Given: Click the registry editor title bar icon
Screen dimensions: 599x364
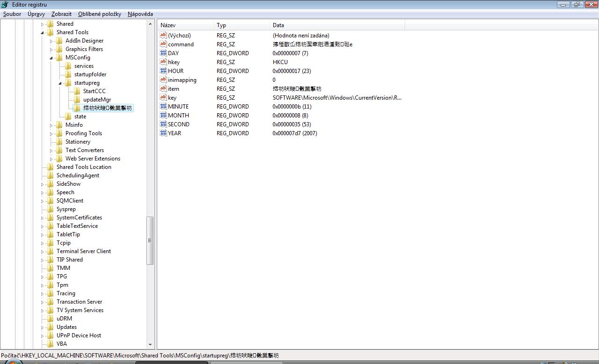Looking at the screenshot, I should point(5,5).
